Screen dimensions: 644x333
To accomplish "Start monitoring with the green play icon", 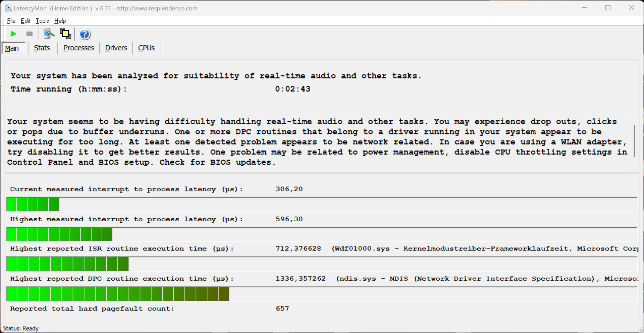I will (x=13, y=34).
